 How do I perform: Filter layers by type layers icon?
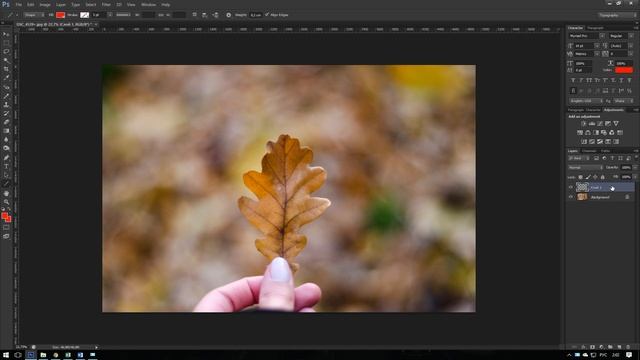point(612,158)
